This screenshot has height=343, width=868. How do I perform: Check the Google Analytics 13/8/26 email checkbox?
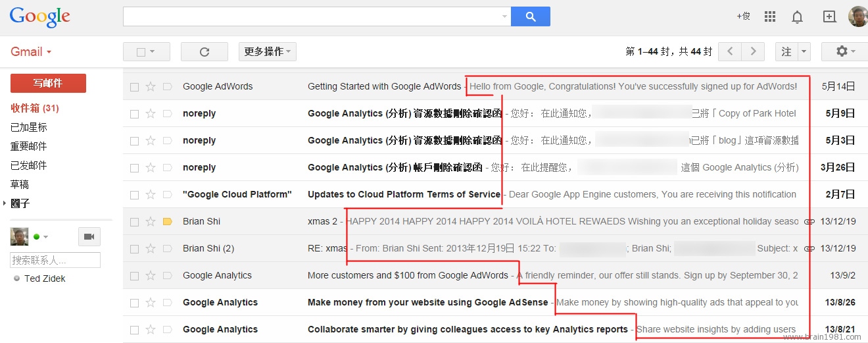point(134,302)
